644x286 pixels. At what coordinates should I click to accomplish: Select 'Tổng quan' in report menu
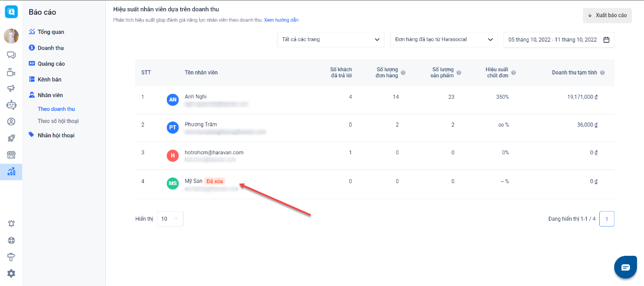click(51, 32)
